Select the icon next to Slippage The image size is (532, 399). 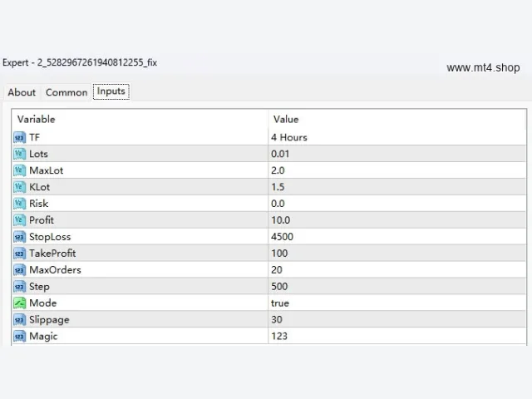19,319
